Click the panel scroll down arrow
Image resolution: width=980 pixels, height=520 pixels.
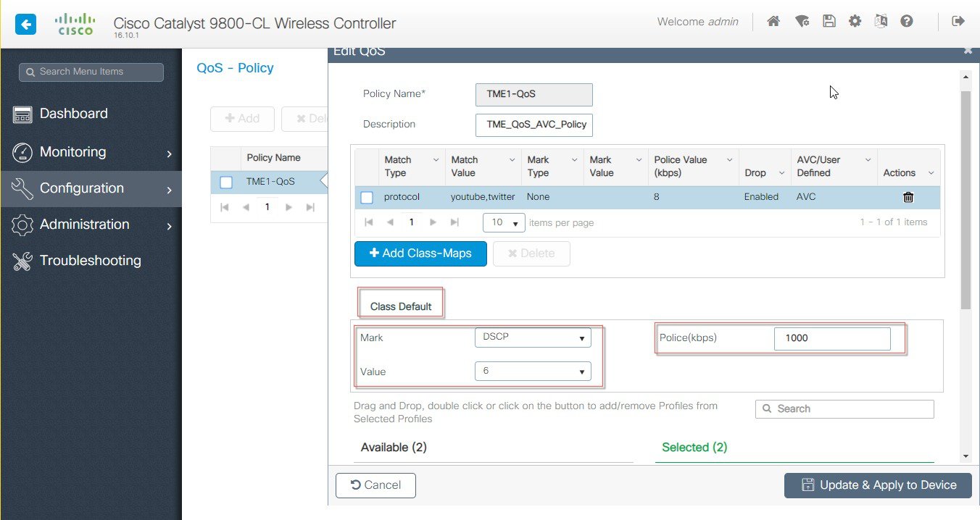pyautogui.click(x=966, y=456)
